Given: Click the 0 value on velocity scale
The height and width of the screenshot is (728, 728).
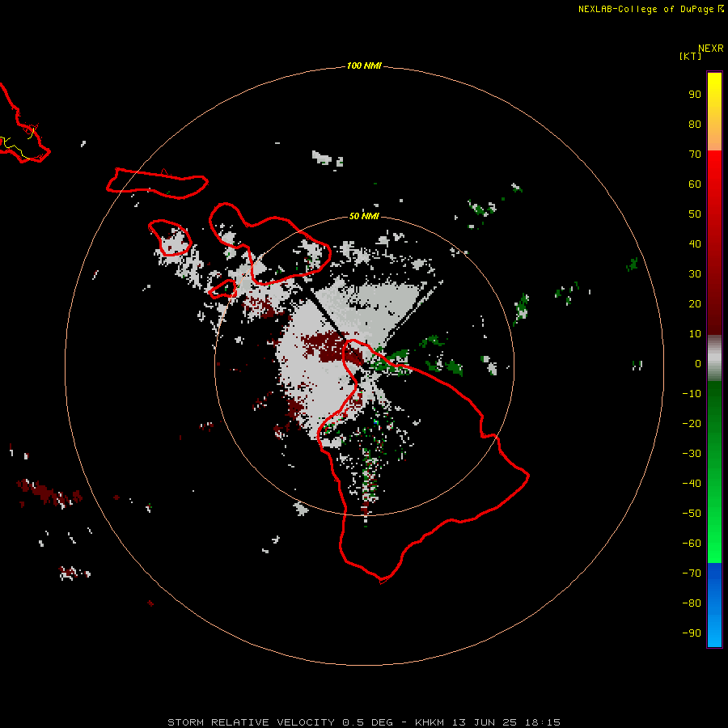Looking at the screenshot, I should pos(698,364).
